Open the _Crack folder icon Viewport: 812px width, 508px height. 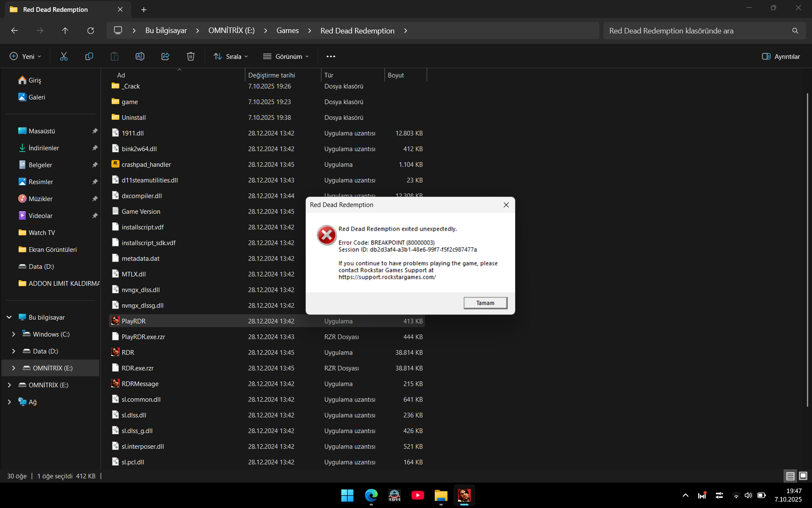pyautogui.click(x=115, y=86)
